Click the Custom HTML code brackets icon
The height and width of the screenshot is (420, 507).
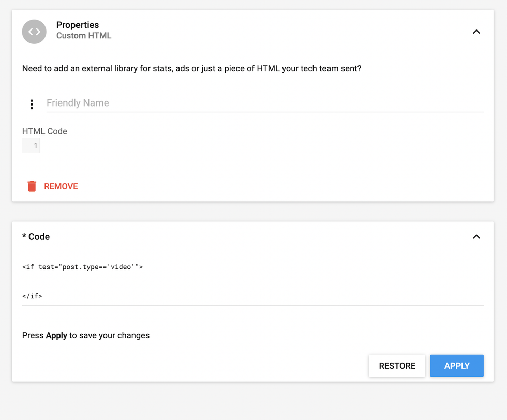pos(34,32)
